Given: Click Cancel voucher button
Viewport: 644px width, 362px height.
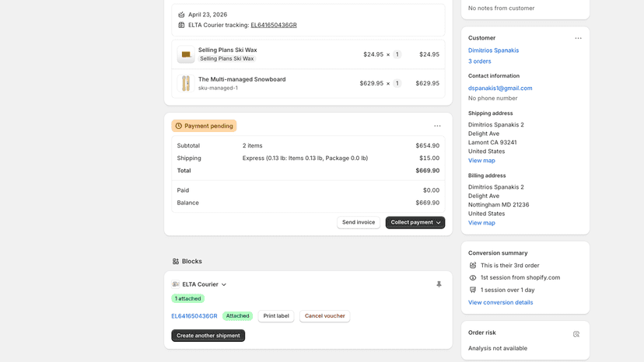Looking at the screenshot, I should [x=324, y=316].
